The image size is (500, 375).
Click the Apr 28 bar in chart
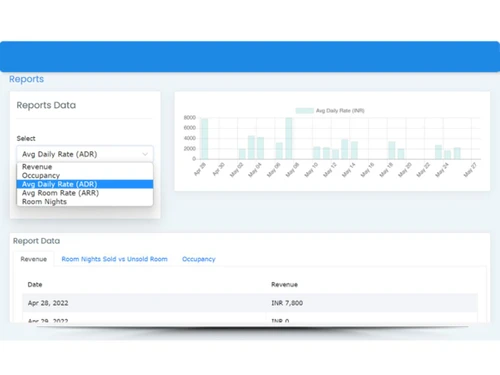tap(204, 139)
